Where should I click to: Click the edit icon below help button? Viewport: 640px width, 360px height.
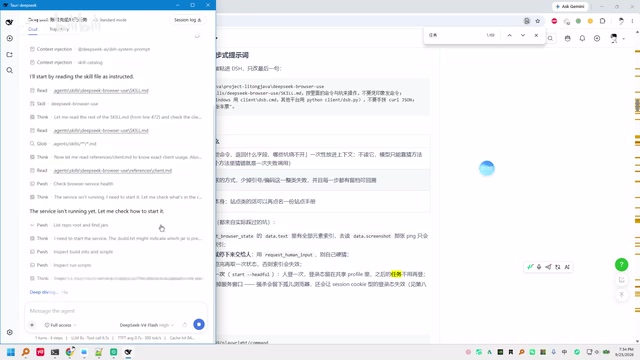pos(622,280)
